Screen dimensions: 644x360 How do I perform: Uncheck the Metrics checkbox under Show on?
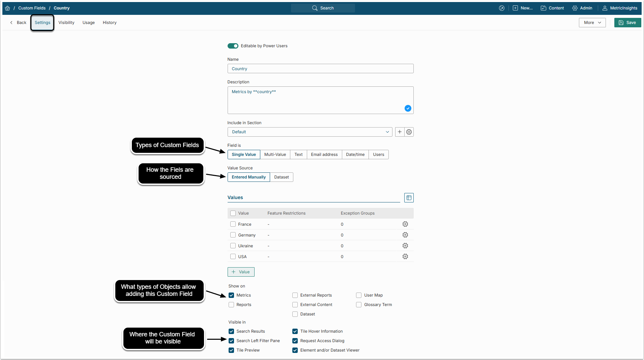coord(231,295)
